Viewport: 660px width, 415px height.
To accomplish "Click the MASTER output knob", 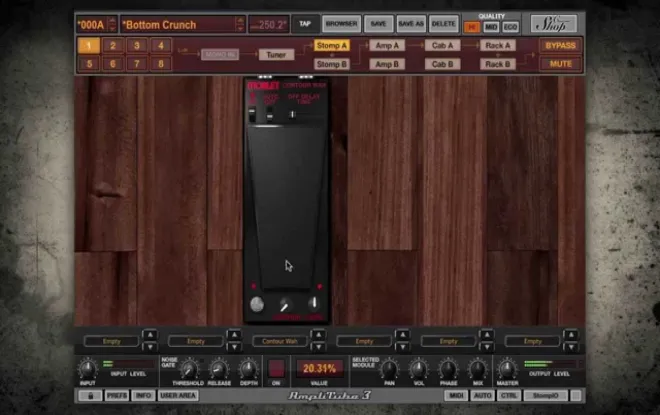I will pyautogui.click(x=507, y=369).
